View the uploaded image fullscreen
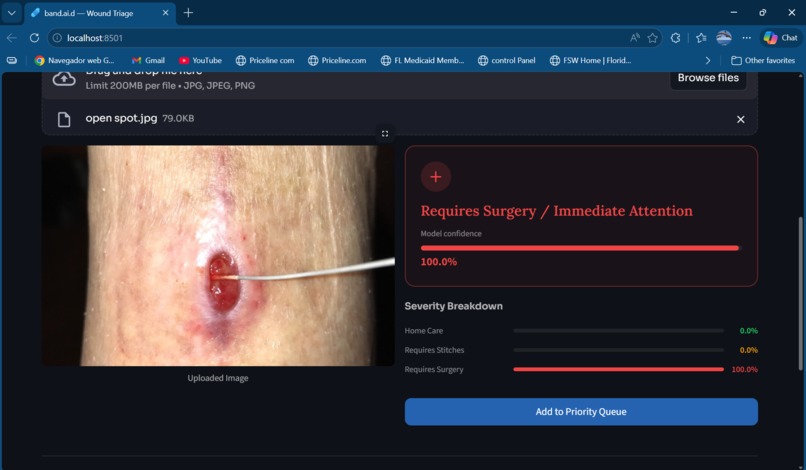806x470 pixels. [x=384, y=134]
